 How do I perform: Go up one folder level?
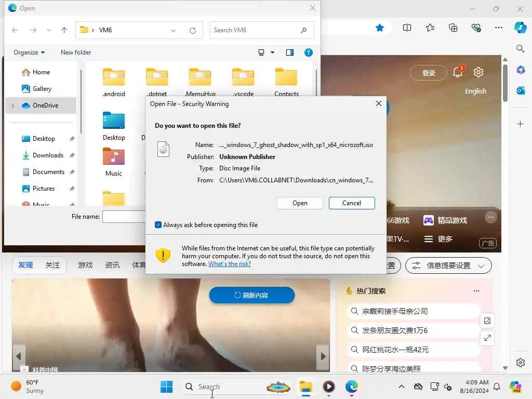pos(64,30)
